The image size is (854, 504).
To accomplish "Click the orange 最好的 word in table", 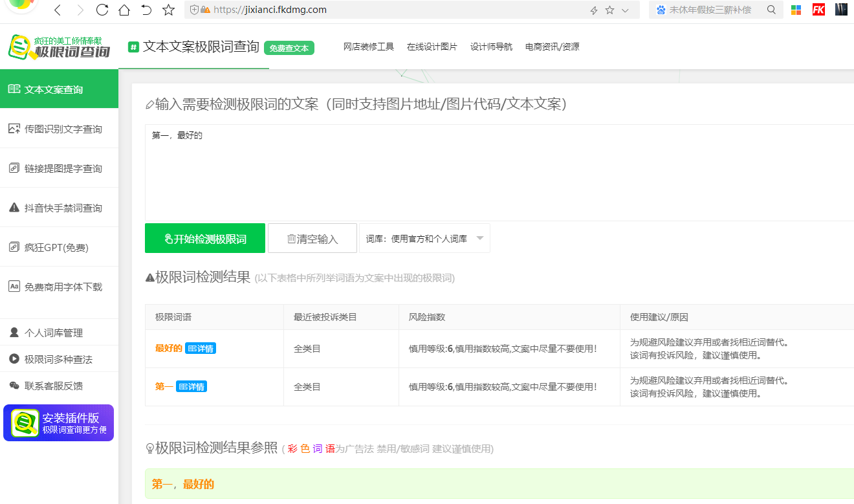I will coord(168,349).
